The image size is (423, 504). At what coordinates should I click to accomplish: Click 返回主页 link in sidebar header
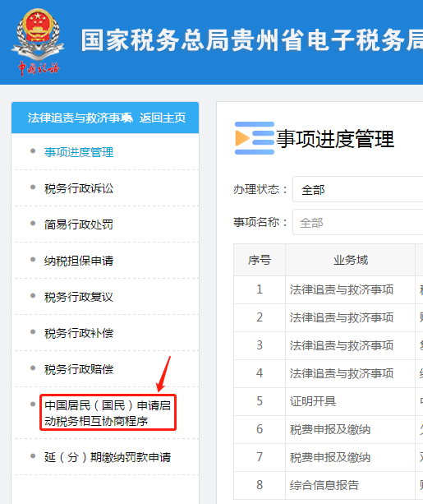coord(163,118)
